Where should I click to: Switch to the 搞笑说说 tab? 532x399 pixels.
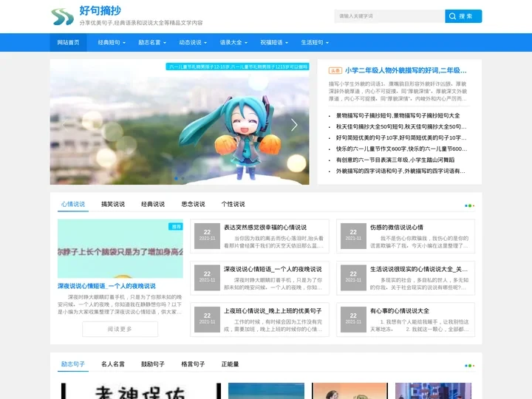pos(113,204)
